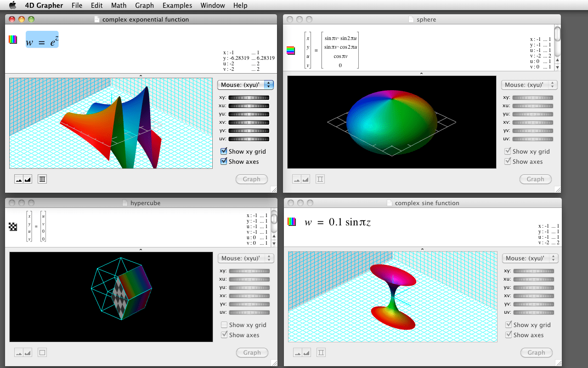Open the Examples menu

[177, 6]
